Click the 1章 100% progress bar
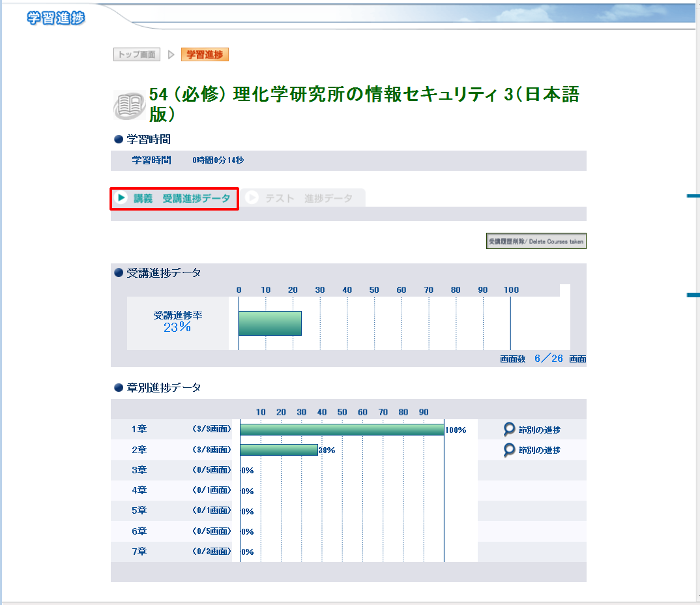The image size is (700, 605). pos(342,430)
